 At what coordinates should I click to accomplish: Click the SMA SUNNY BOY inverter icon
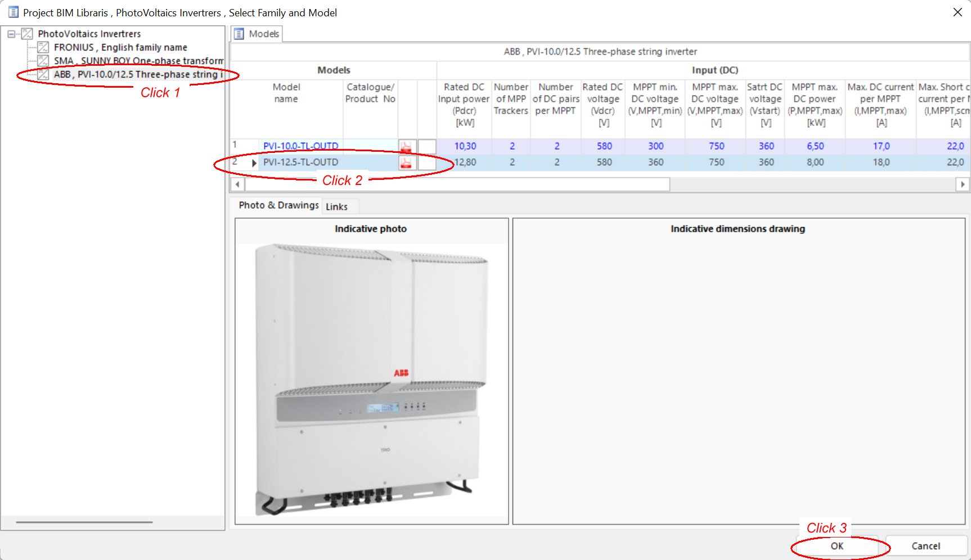coord(43,61)
